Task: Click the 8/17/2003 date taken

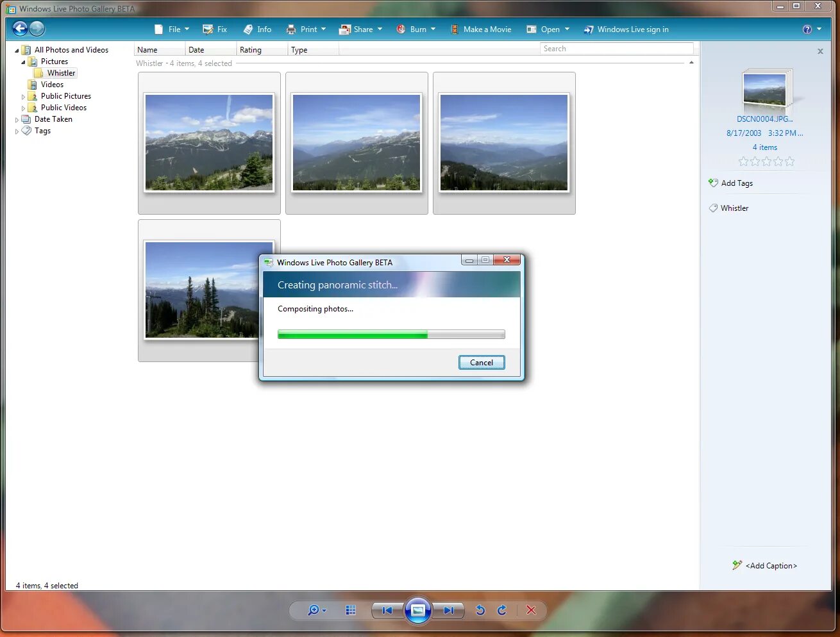Action: click(x=744, y=133)
